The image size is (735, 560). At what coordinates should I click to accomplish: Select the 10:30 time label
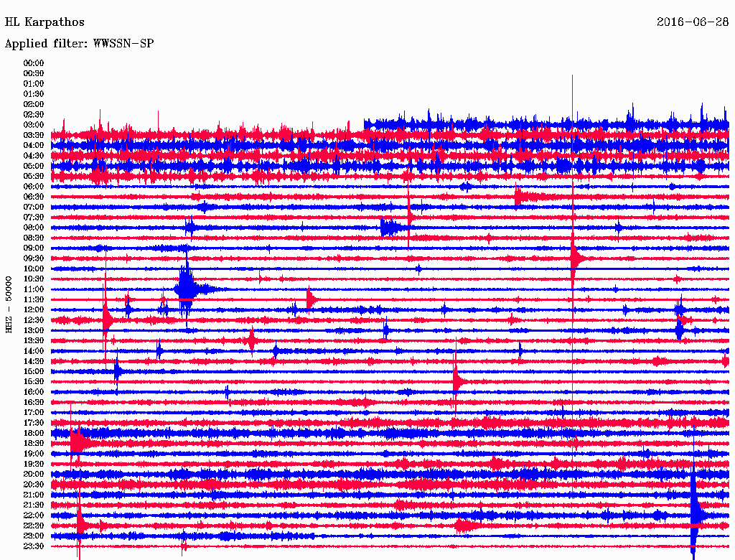point(33,279)
